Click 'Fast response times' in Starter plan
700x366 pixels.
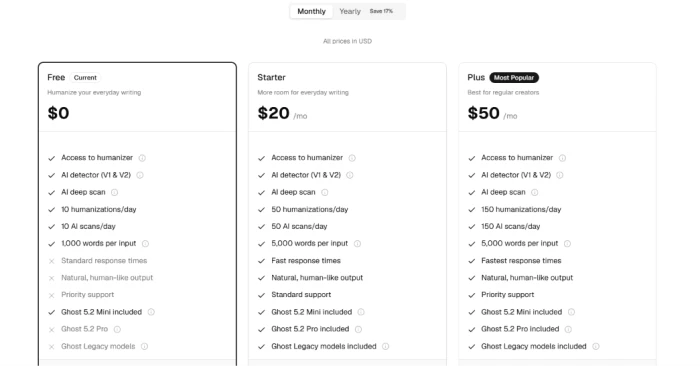coord(306,261)
